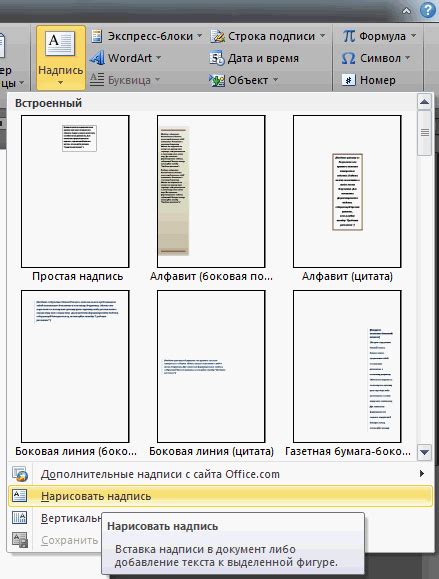The image size is (439, 579).
Task: Click the vertical text box icon
Action: click(x=20, y=518)
